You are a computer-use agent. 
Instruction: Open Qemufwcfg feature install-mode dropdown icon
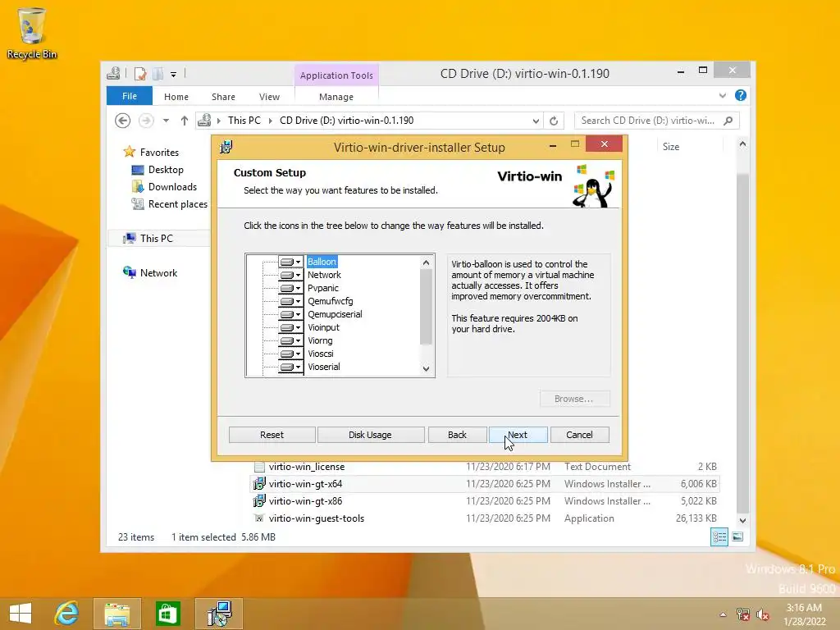290,301
